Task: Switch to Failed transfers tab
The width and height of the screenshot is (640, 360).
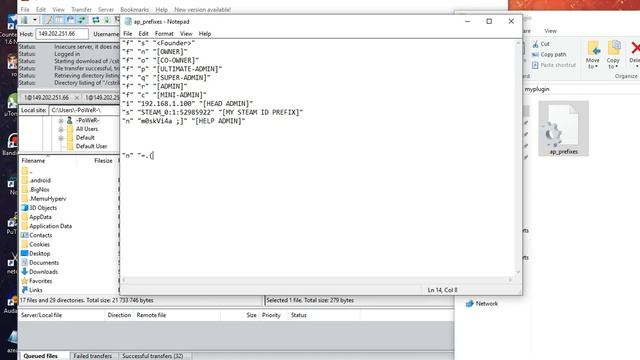Action: [93, 356]
